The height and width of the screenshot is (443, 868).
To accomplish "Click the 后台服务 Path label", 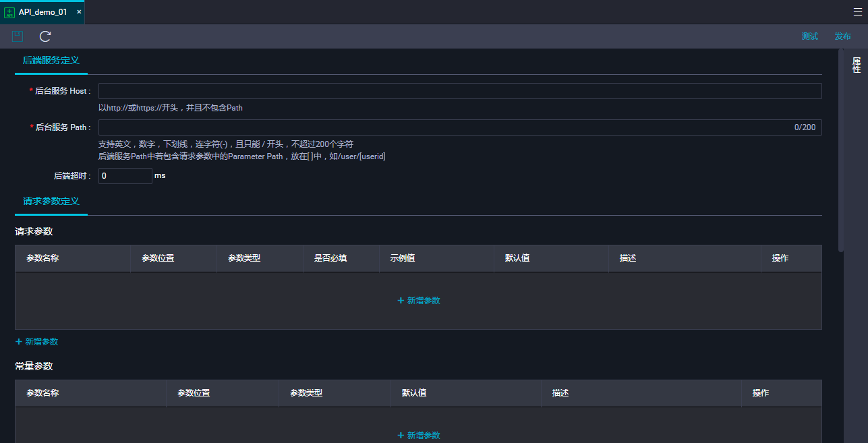I will point(59,127).
